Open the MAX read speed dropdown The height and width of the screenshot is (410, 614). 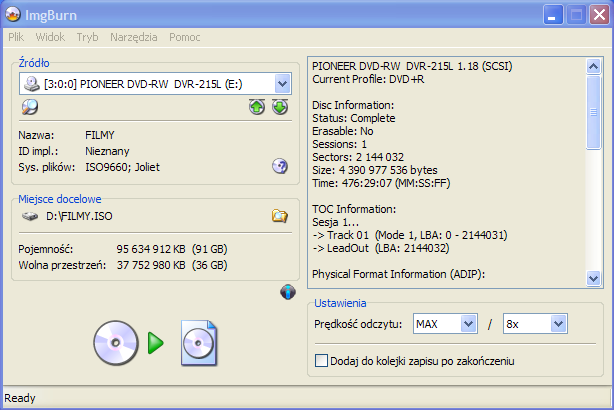468,324
